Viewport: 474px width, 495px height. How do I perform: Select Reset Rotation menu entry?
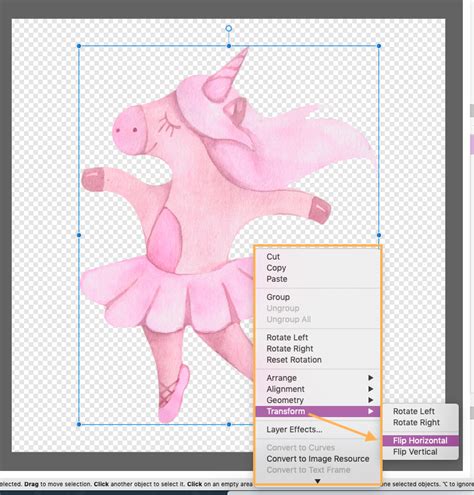318,360
